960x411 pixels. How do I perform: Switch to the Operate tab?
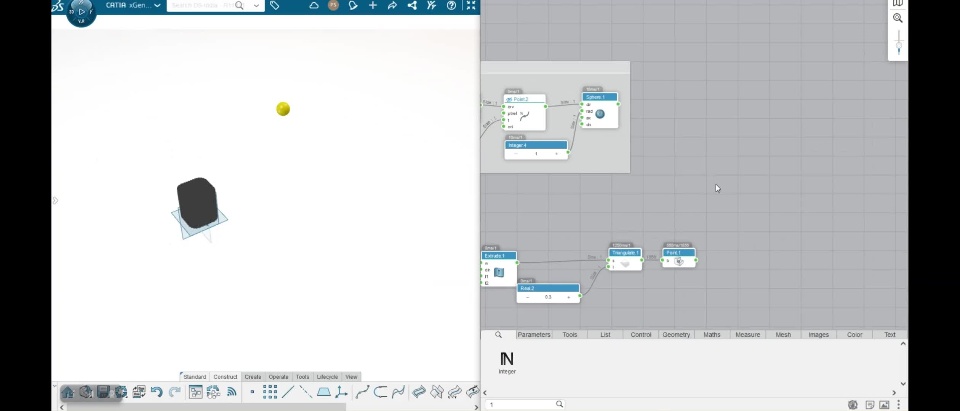pos(279,377)
